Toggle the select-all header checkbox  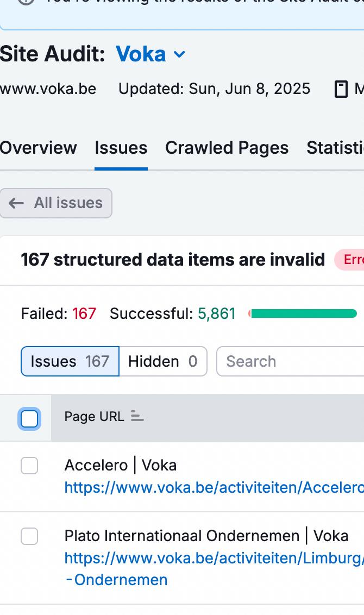pos(29,418)
